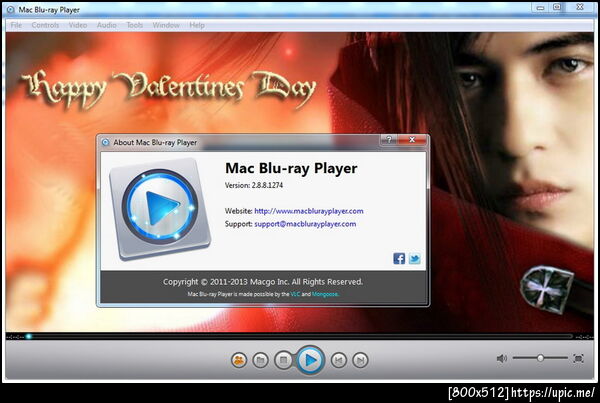Click the support@macblurayplayer.com email link
600x403 pixels.
pos(305,224)
